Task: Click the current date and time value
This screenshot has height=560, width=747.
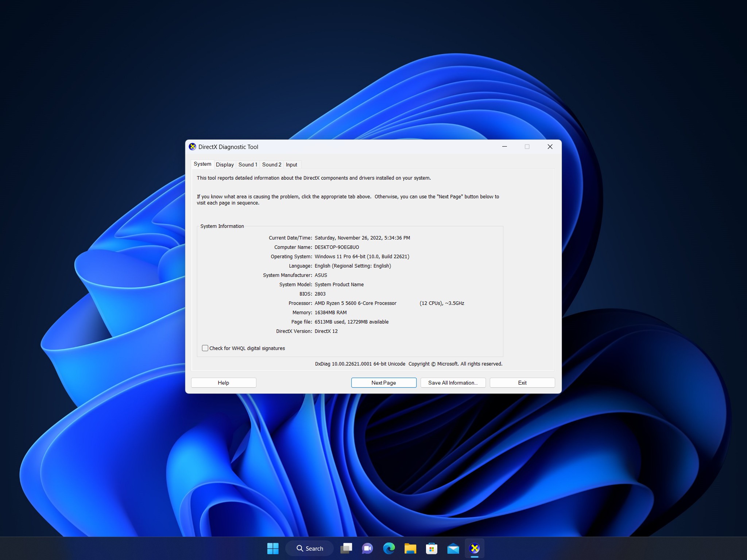Action: pyautogui.click(x=362, y=238)
